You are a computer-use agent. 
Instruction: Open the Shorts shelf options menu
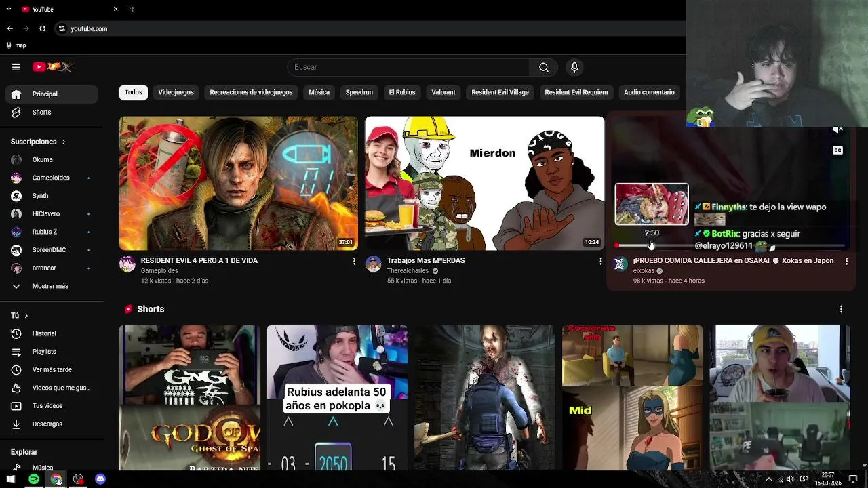tap(842, 309)
